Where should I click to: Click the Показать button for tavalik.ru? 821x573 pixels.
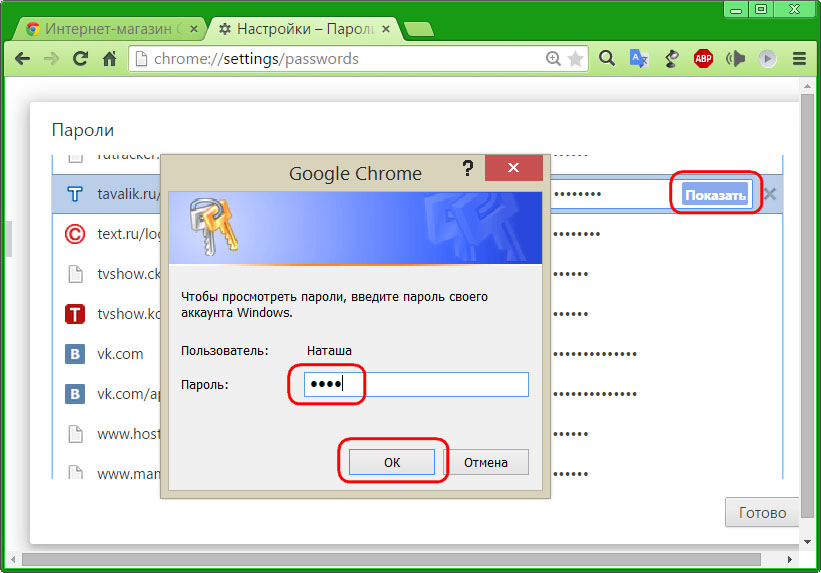716,195
